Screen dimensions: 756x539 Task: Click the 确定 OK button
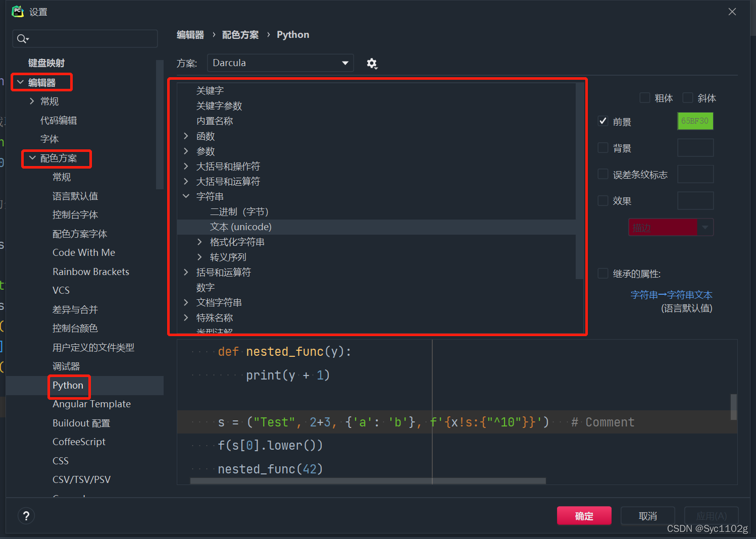(x=584, y=516)
